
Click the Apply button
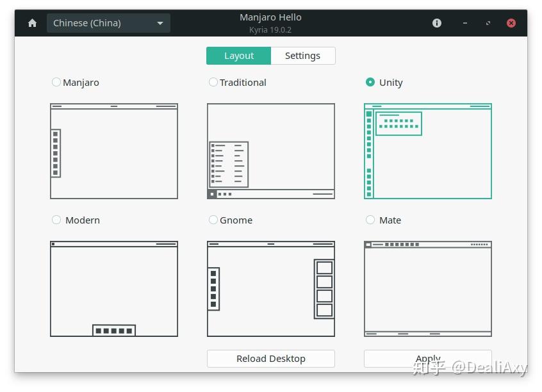click(x=428, y=359)
